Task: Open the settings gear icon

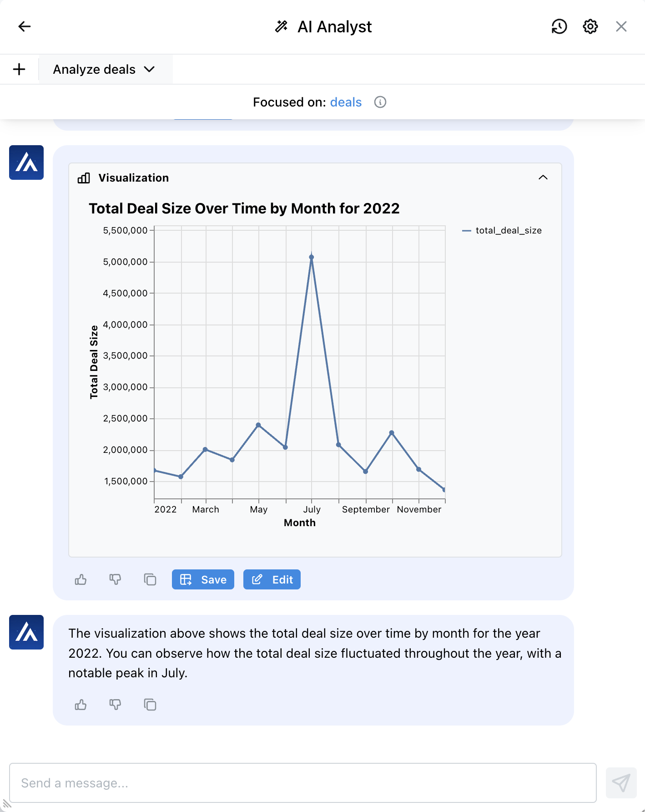Action: pyautogui.click(x=590, y=26)
